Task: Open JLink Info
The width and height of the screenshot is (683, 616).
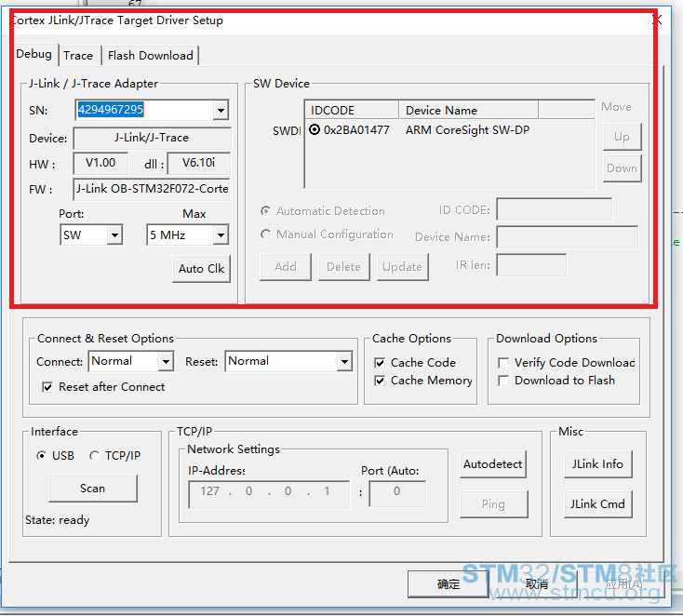Action: (x=597, y=464)
